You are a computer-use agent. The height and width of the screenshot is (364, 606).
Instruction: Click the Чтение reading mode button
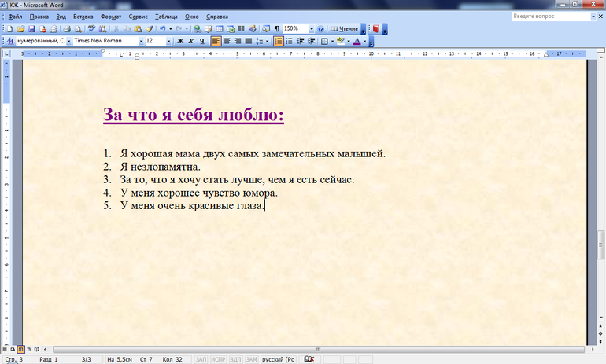344,28
